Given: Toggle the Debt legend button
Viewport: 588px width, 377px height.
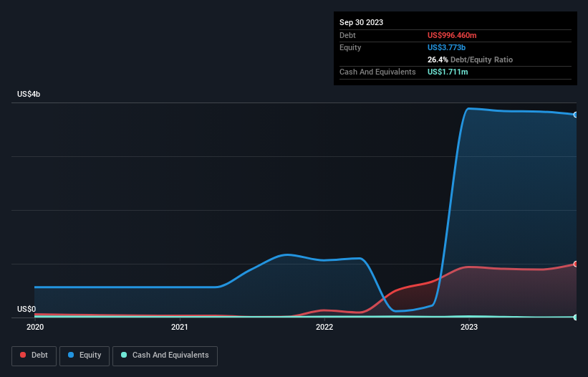Looking at the screenshot, I should [34, 355].
